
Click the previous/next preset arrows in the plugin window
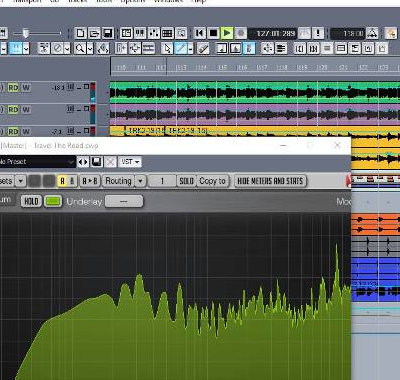pos(83,162)
